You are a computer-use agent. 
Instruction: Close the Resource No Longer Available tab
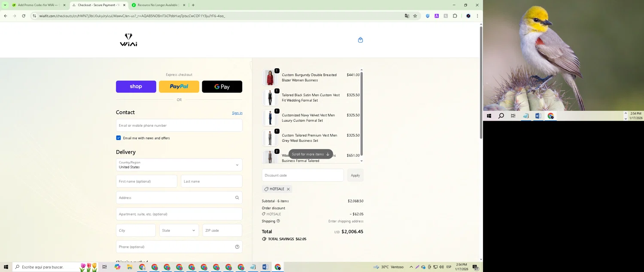pos(184,5)
